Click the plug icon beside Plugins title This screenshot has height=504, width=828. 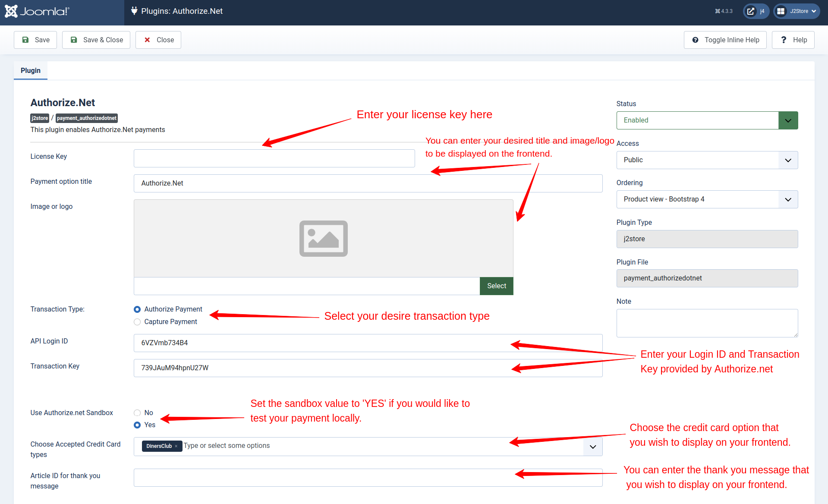134,11
